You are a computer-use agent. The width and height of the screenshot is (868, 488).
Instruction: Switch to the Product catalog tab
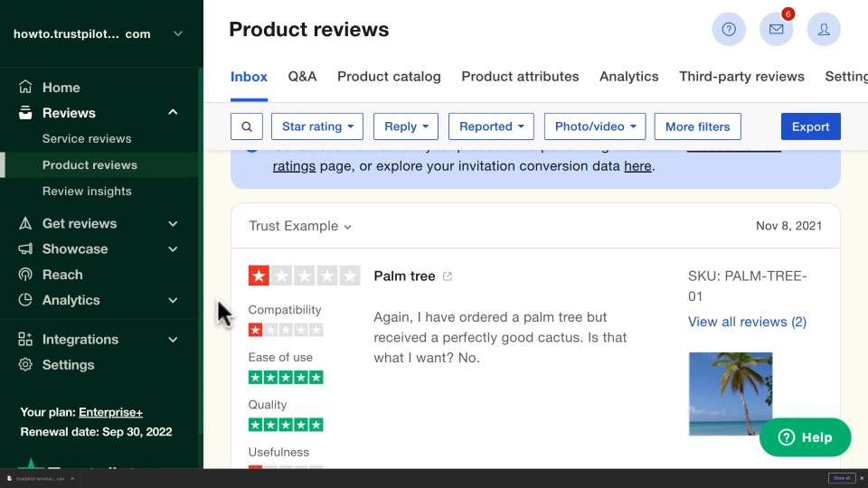(x=389, y=77)
